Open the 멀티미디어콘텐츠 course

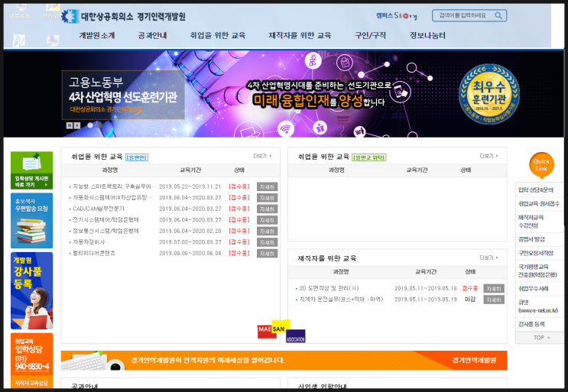[94, 253]
